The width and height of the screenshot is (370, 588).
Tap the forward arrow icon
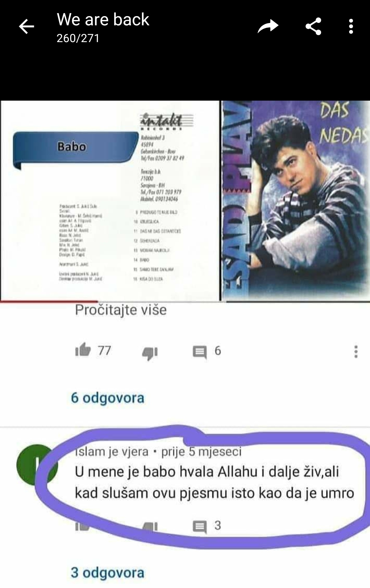click(268, 26)
